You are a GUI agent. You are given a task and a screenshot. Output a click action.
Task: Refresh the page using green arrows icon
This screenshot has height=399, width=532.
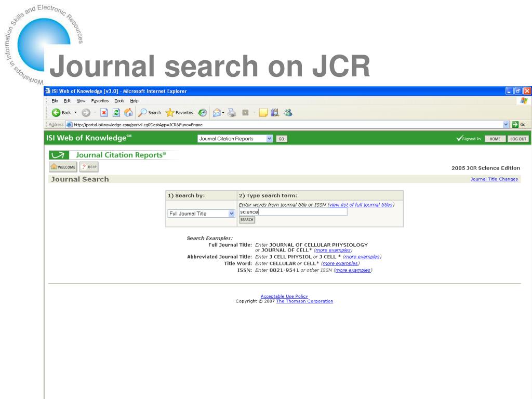[x=116, y=113]
